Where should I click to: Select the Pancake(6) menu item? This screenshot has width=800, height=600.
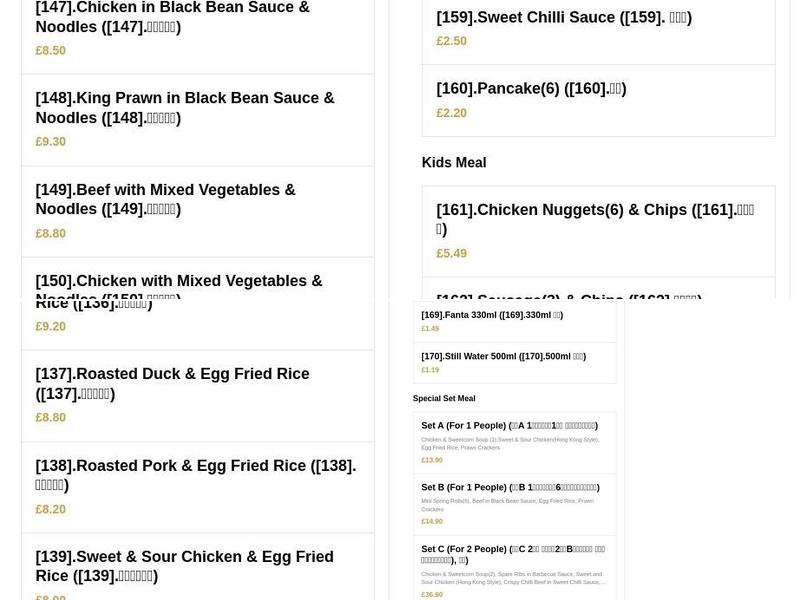[530, 88]
